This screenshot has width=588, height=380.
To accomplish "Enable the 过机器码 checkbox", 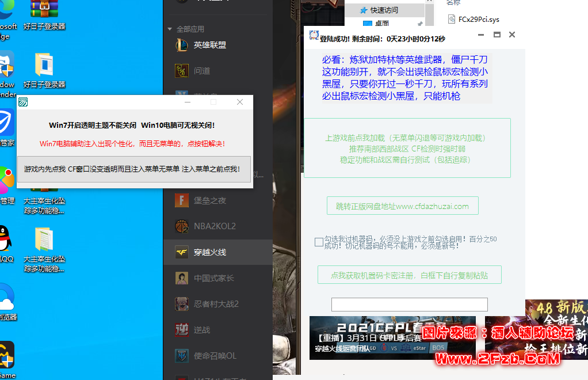I will [319, 242].
